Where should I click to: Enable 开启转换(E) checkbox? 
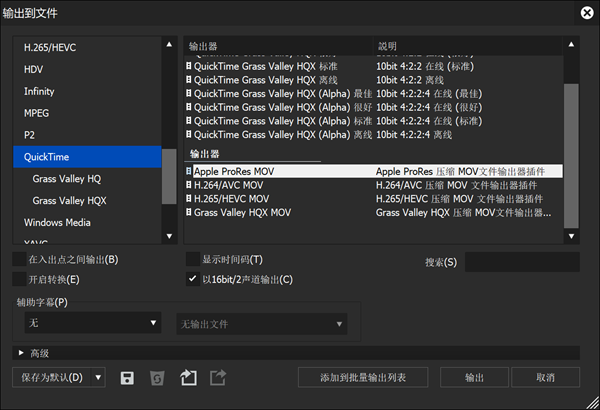point(19,279)
